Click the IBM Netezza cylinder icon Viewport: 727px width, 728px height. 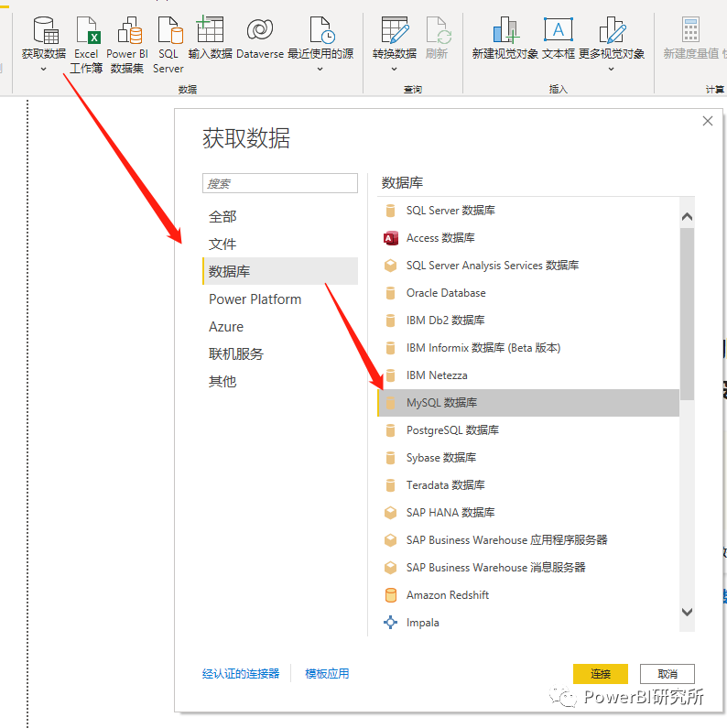pyautogui.click(x=390, y=375)
